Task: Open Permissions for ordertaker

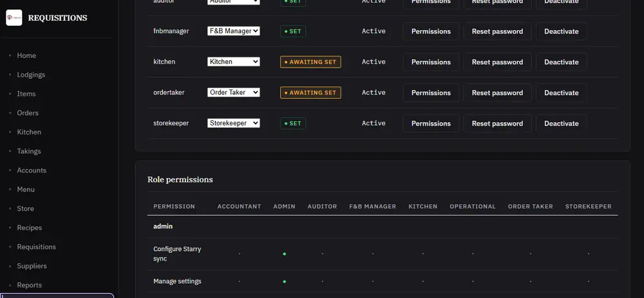Action: [x=431, y=93]
